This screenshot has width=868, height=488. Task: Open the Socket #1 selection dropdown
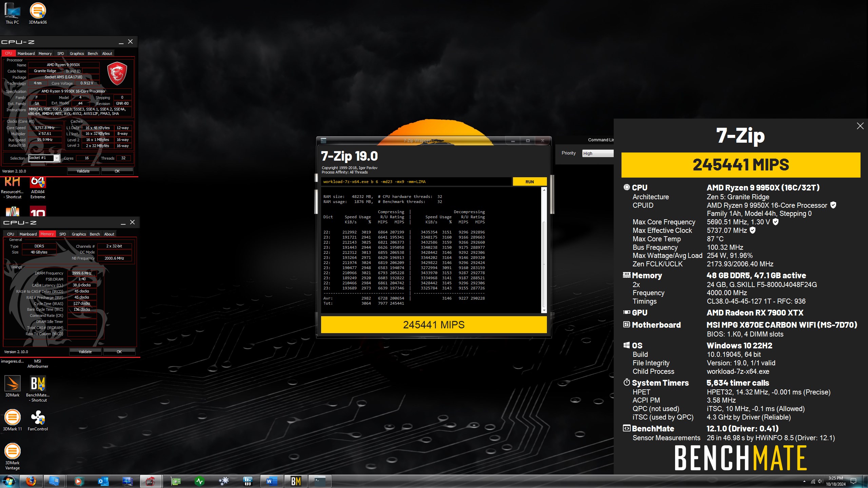click(44, 158)
